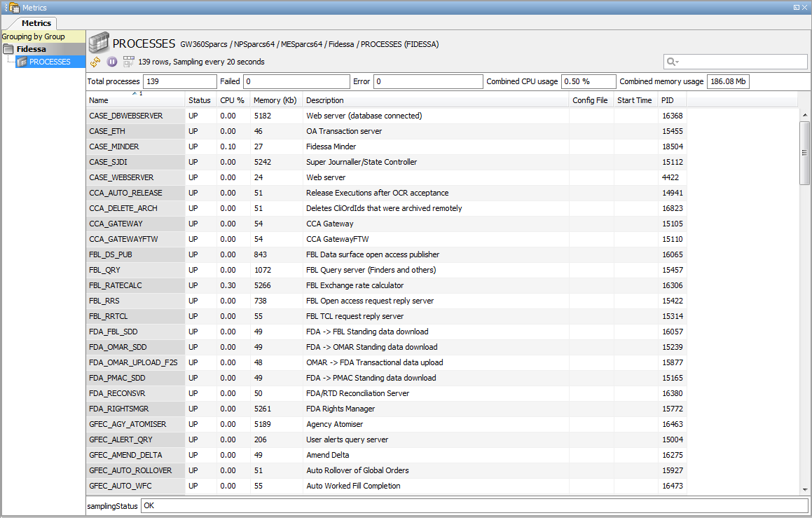Screen dimensions: 812x518
Task: Click the Metrics window title icon
Action: [13, 7]
